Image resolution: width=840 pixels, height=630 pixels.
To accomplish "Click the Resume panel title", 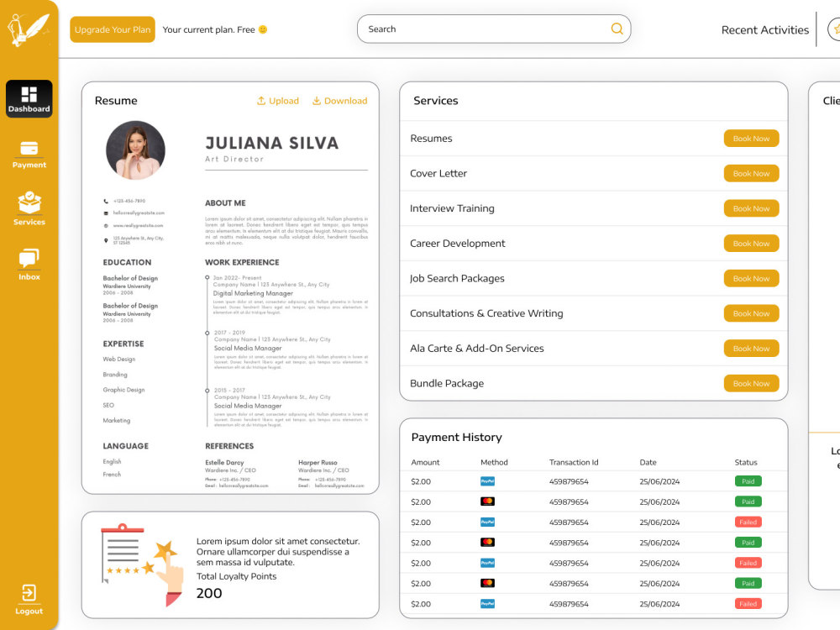I will pos(116,101).
